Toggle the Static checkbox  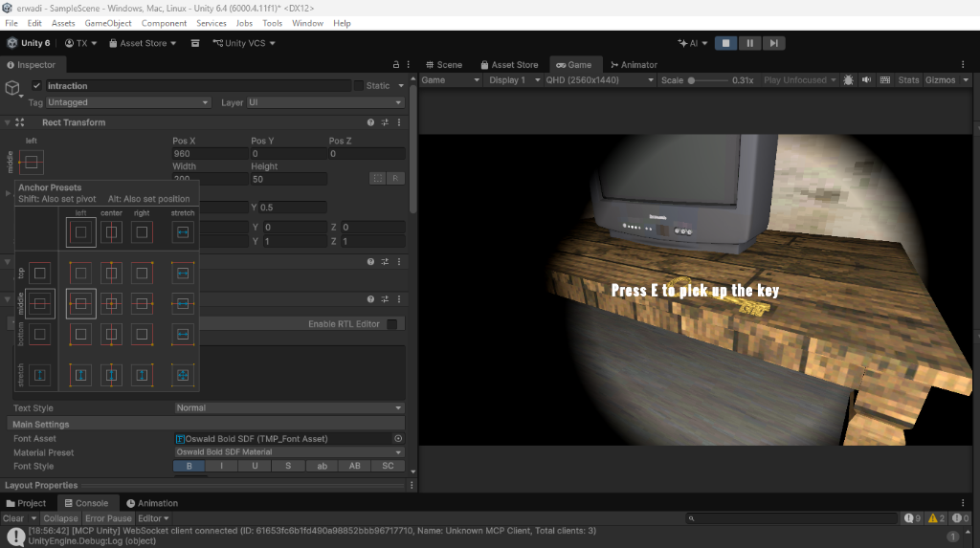tap(358, 86)
